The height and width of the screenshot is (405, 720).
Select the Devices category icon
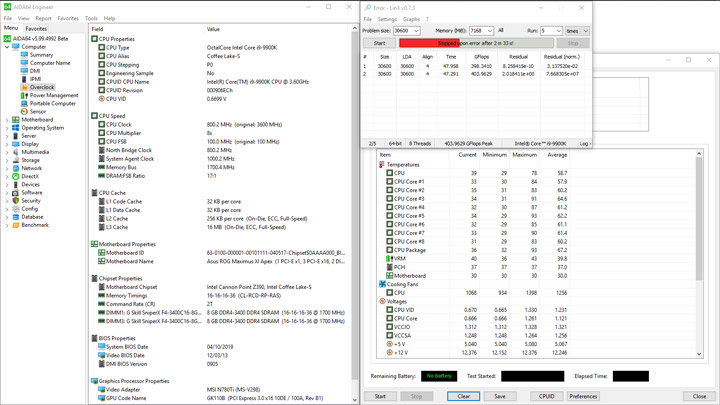coord(16,185)
